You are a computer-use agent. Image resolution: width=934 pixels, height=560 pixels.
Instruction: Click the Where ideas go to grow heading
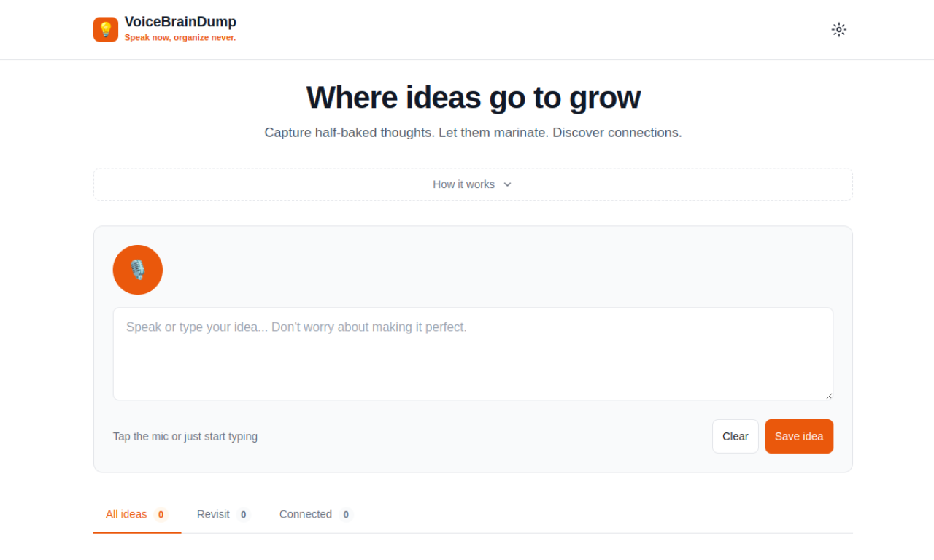pos(473,98)
